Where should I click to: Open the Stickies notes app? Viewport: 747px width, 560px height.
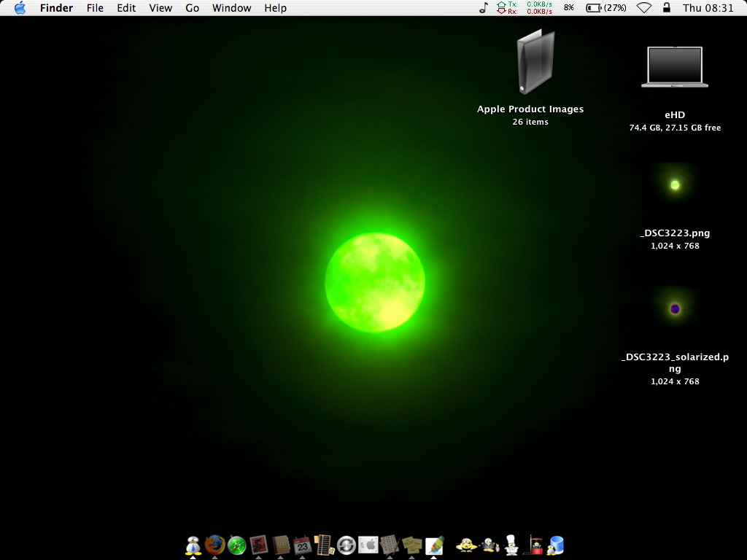pos(411,545)
